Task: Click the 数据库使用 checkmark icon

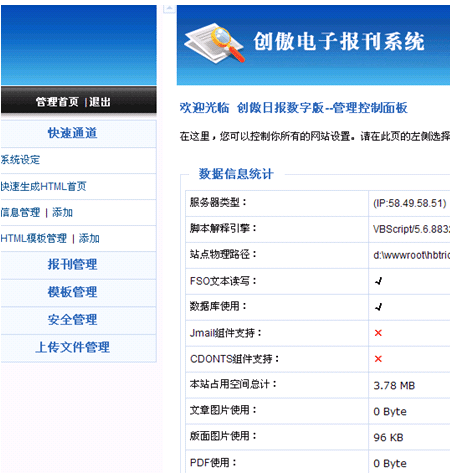Action: (378, 307)
